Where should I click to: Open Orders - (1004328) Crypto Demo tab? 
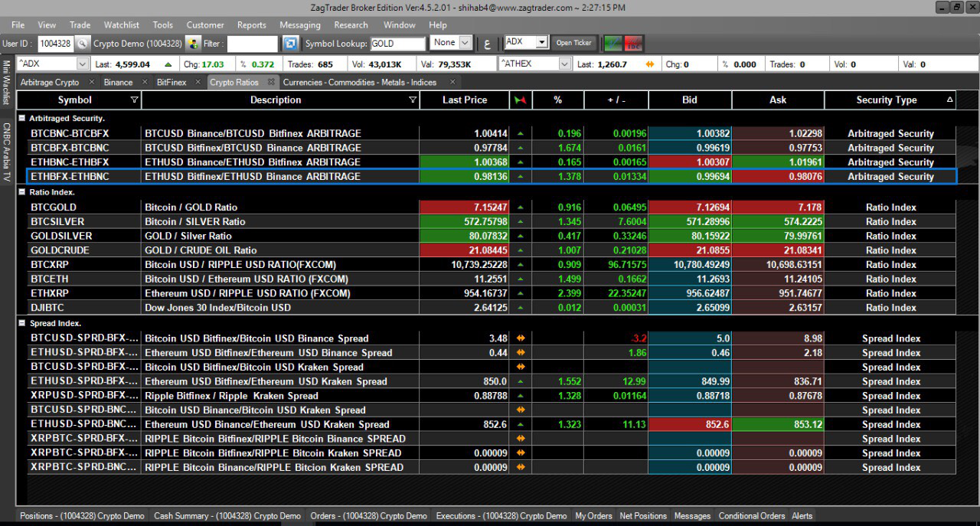tap(368, 516)
